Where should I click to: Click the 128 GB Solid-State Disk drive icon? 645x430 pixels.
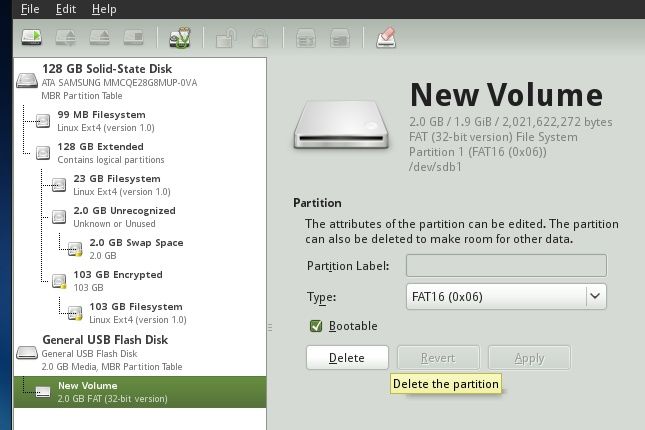click(27, 80)
